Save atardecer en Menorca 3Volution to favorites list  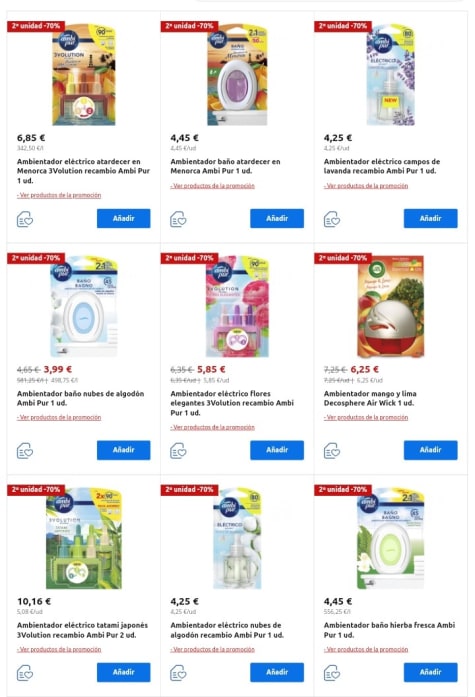click(25, 219)
